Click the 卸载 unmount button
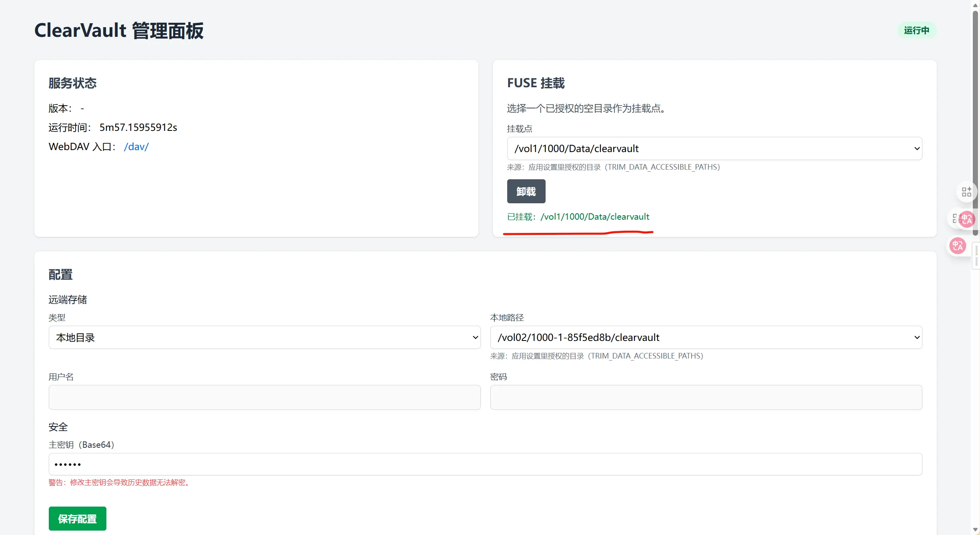Image resolution: width=980 pixels, height=535 pixels. [526, 191]
